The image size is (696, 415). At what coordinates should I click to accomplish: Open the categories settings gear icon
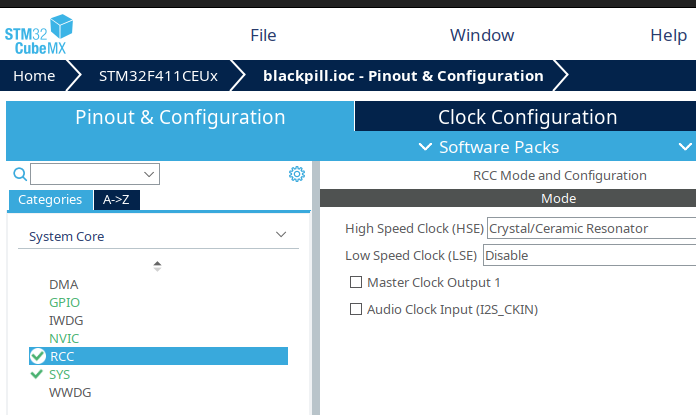click(296, 174)
